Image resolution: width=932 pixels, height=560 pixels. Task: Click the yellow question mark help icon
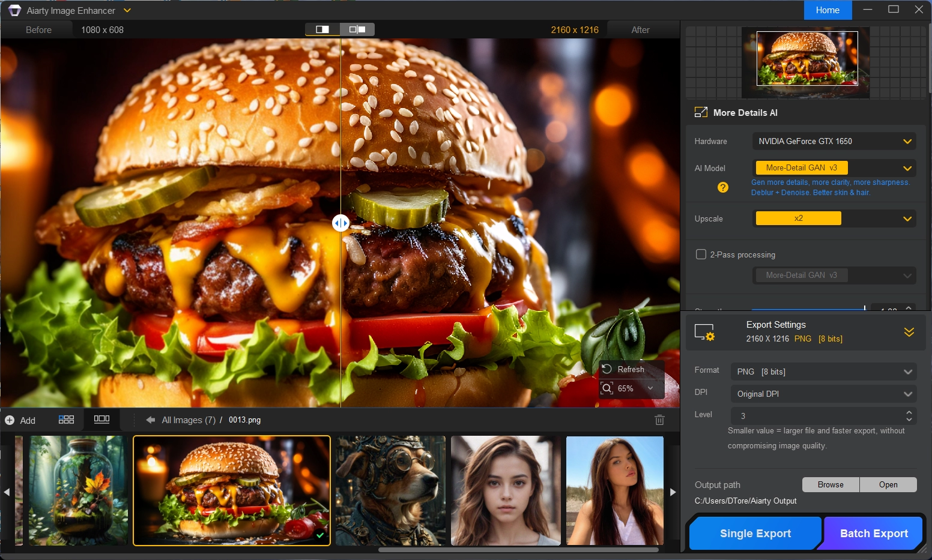click(x=723, y=187)
